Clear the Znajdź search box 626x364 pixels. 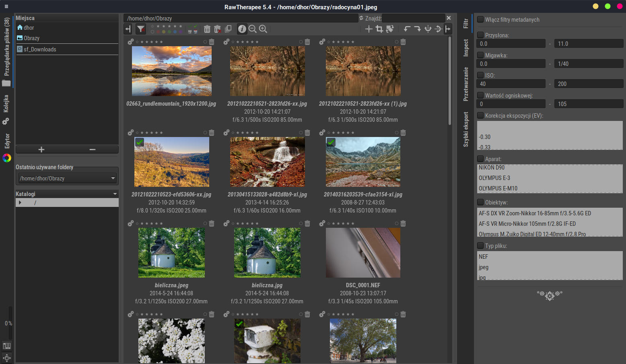click(x=449, y=18)
